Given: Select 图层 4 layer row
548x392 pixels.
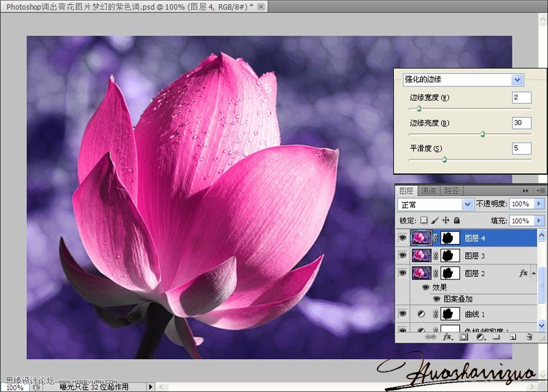Looking at the screenshot, I should 466,238.
